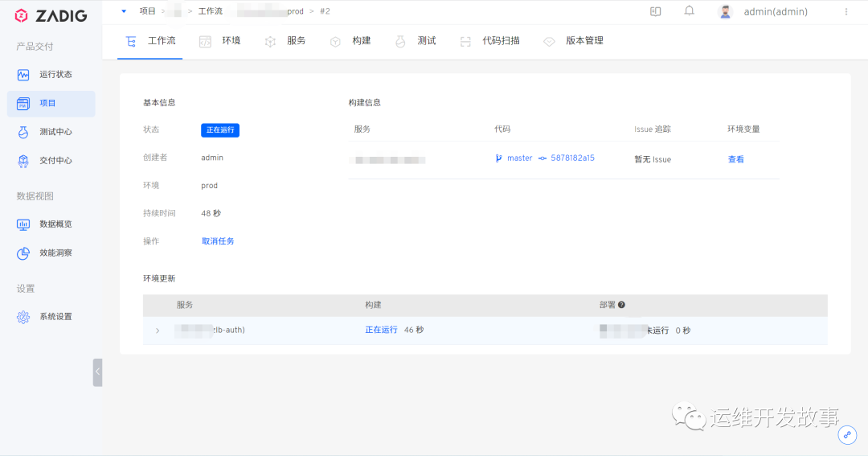
Task: Open 交付中心 in the sidebar
Action: 51,161
